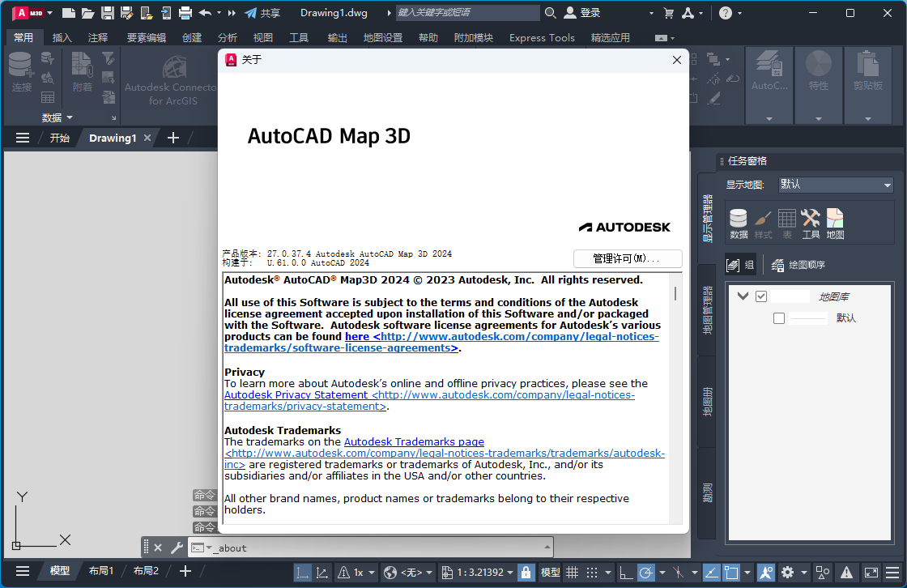The image size is (907, 588).
Task: Switch to the Annotate ribbon tab
Action: pos(98,37)
